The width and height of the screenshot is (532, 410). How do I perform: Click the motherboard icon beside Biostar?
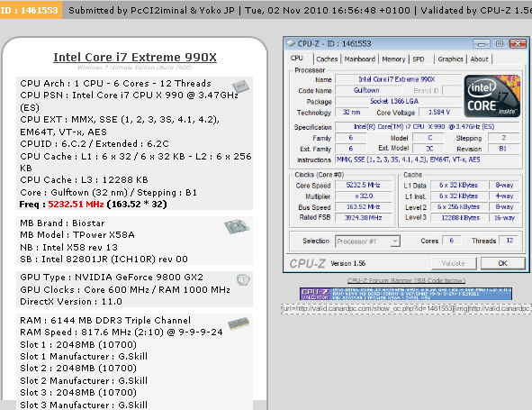[237, 226]
